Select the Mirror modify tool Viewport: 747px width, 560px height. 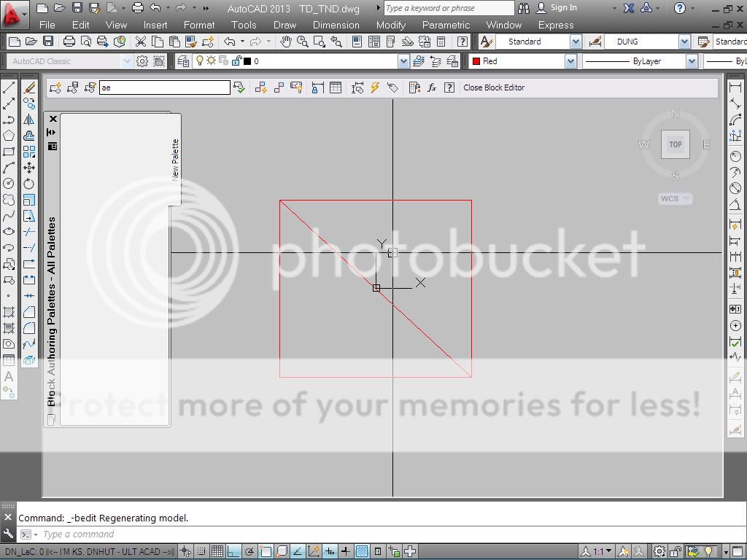(29, 120)
